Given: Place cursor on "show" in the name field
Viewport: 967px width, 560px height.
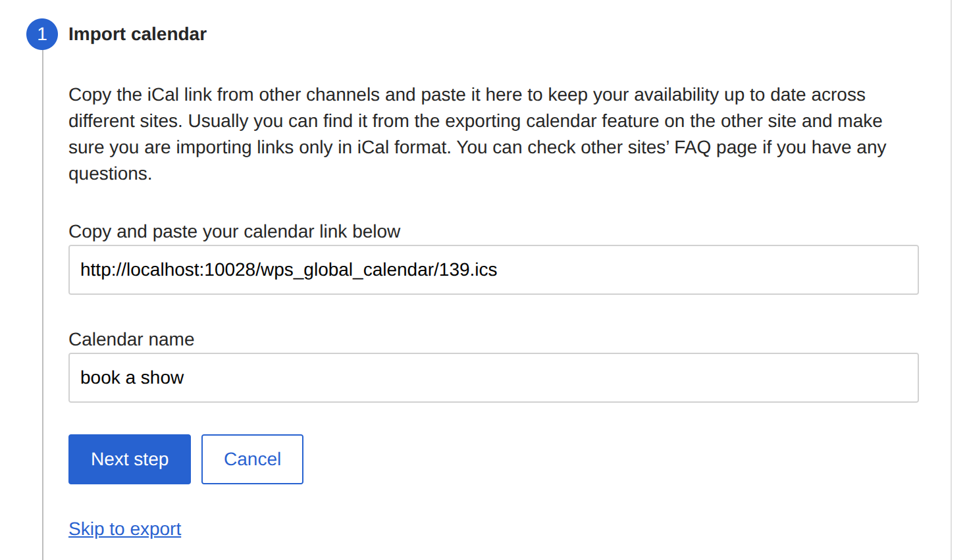Looking at the screenshot, I should pyautogui.click(x=162, y=378).
